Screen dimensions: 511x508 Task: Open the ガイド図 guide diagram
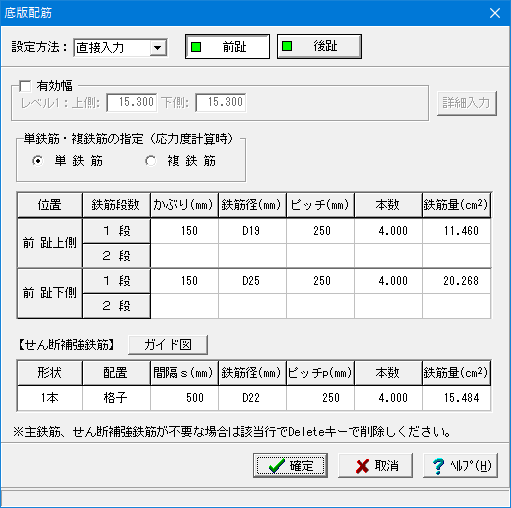click(168, 345)
